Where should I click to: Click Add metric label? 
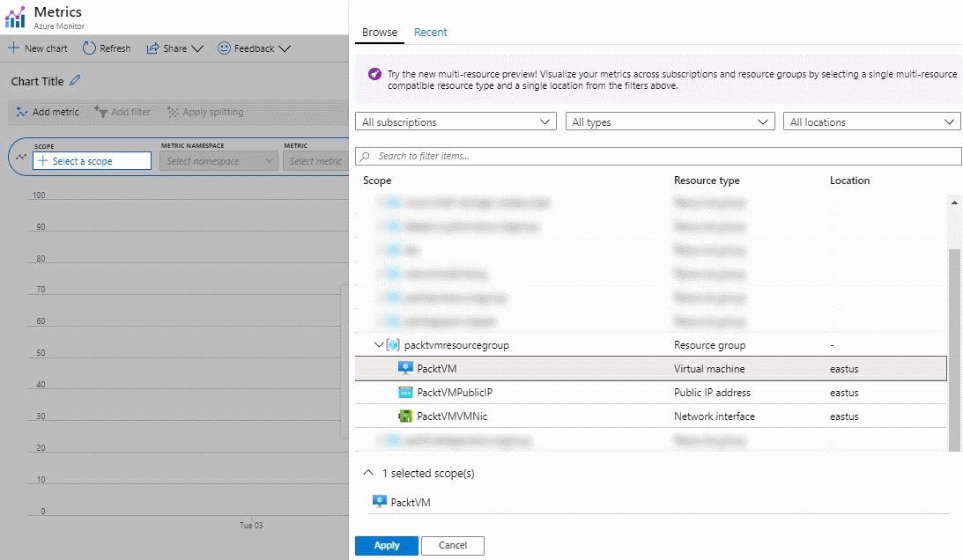(56, 112)
